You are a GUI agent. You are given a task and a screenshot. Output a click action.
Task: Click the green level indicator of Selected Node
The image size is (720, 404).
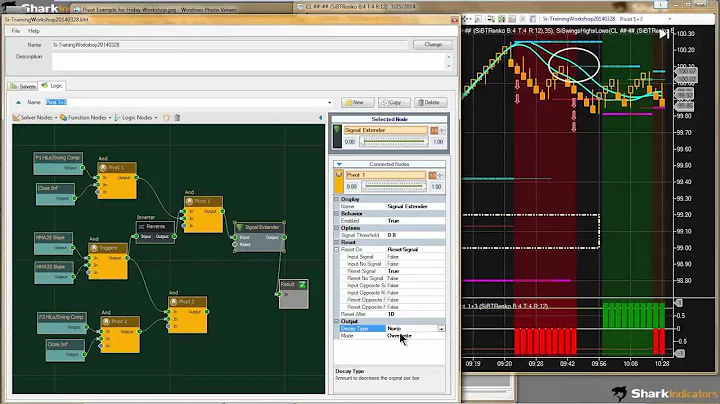click(x=338, y=136)
